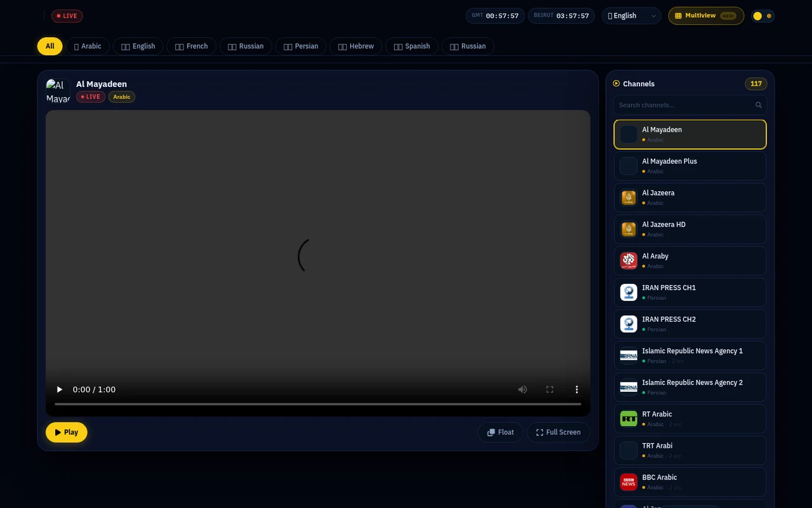812x508 pixels.
Task: Select the TRT Arabi channel name
Action: tap(657, 446)
